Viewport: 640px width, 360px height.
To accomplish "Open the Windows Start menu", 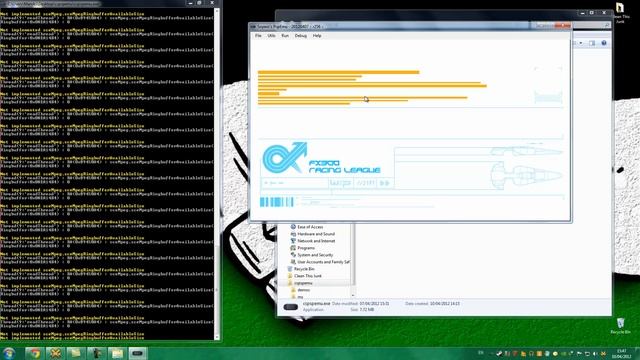I will (9, 353).
